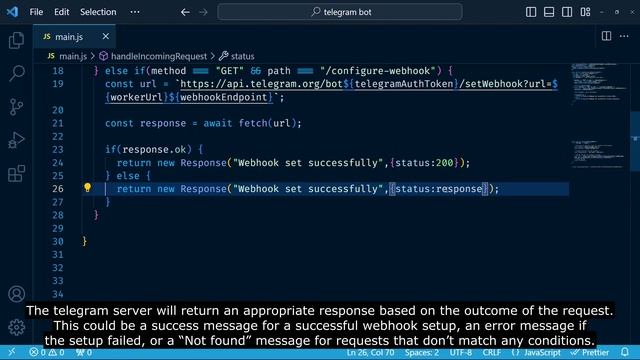Open the Edit menu
Viewport: 640px width, 360px height.
pyautogui.click(x=62, y=12)
